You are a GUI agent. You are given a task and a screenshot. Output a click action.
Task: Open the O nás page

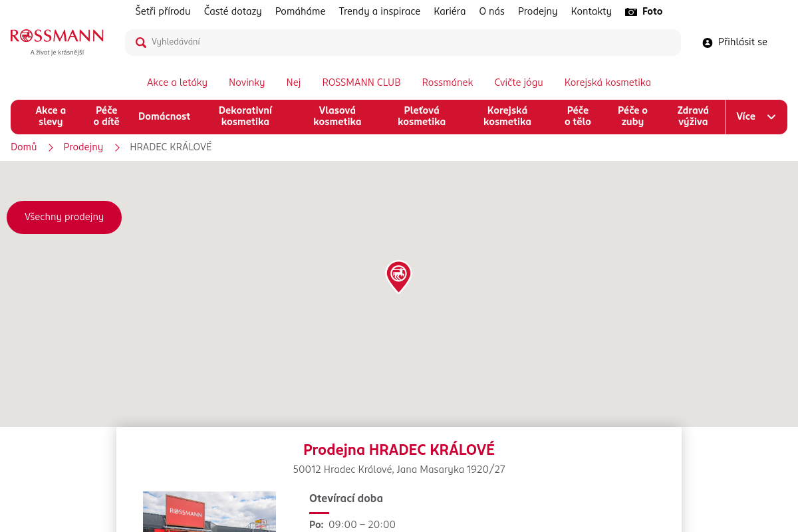492,11
